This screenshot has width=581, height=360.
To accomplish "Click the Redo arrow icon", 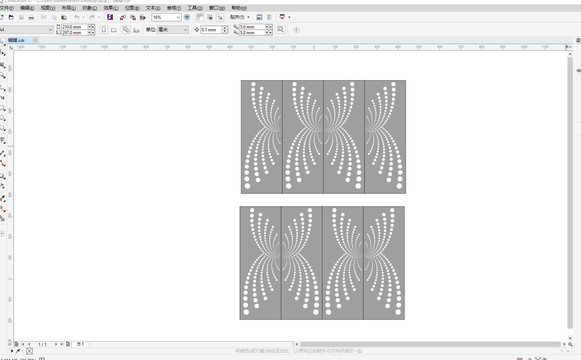I will point(92,17).
